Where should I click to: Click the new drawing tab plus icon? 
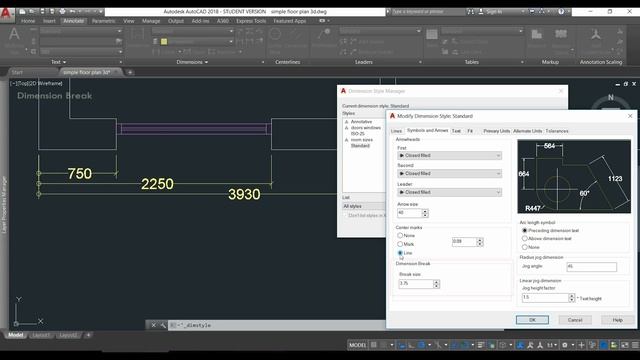[x=130, y=72]
